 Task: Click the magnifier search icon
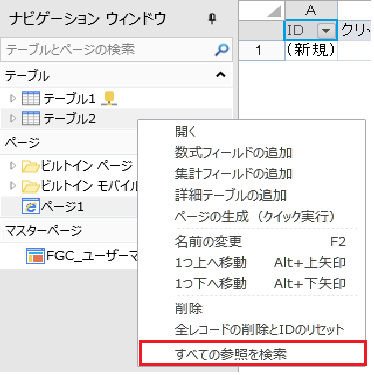pyautogui.click(x=221, y=50)
